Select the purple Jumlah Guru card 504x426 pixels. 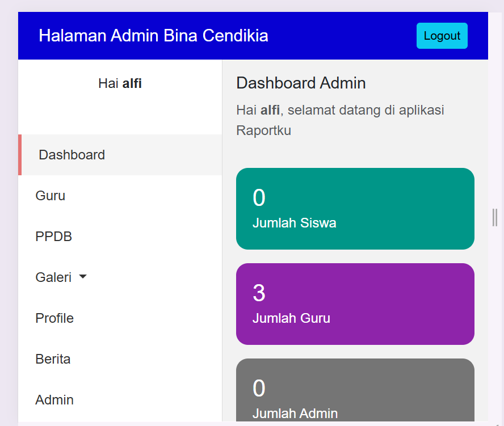click(x=355, y=304)
